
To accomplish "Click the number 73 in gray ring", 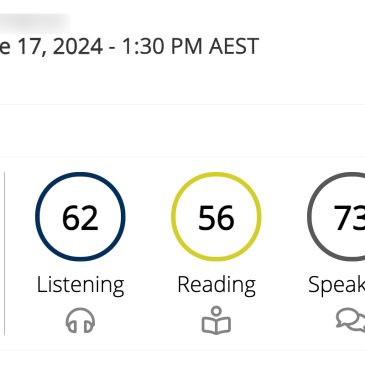I will click(x=349, y=218).
